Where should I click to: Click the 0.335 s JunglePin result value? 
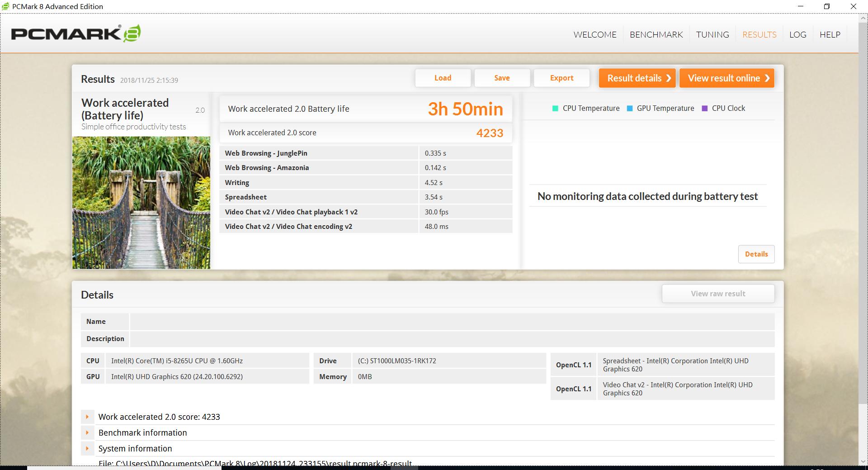[x=435, y=153]
